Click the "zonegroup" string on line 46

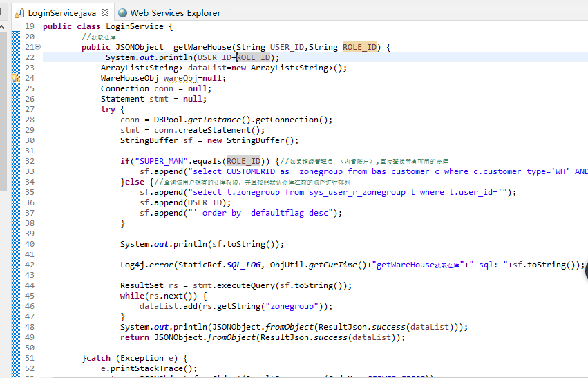coord(292,306)
